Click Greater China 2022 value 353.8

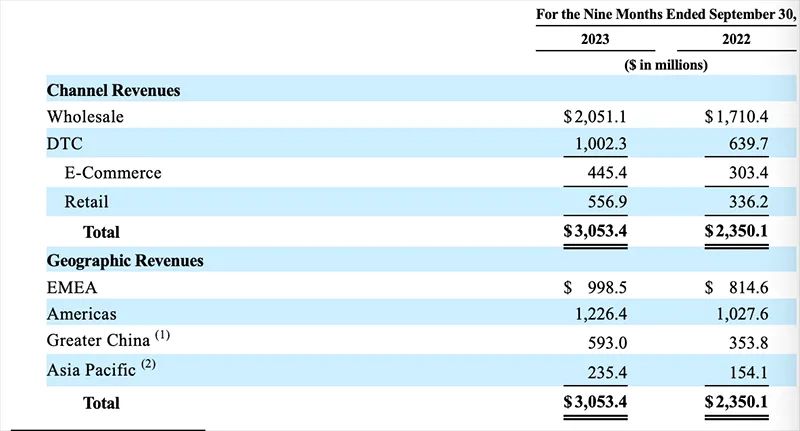tap(748, 343)
